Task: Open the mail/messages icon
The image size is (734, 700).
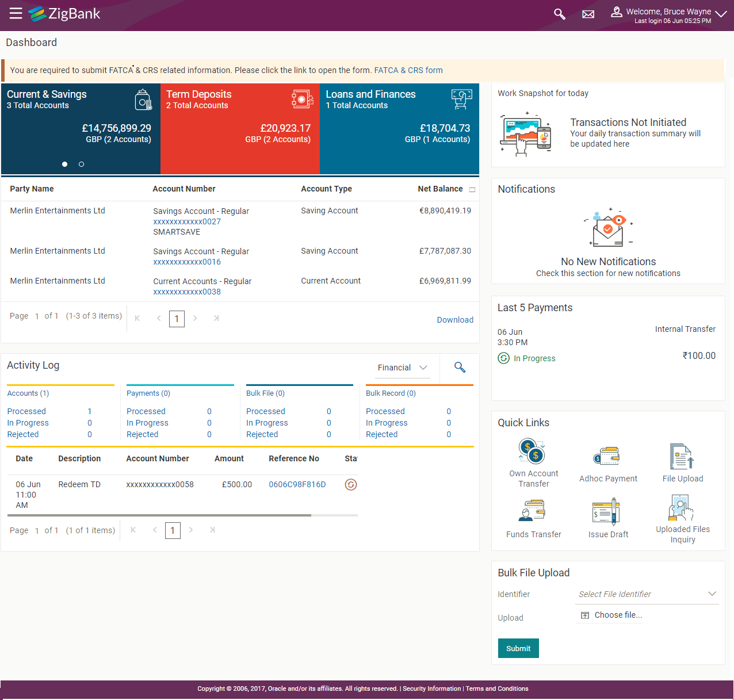Action: (x=588, y=14)
